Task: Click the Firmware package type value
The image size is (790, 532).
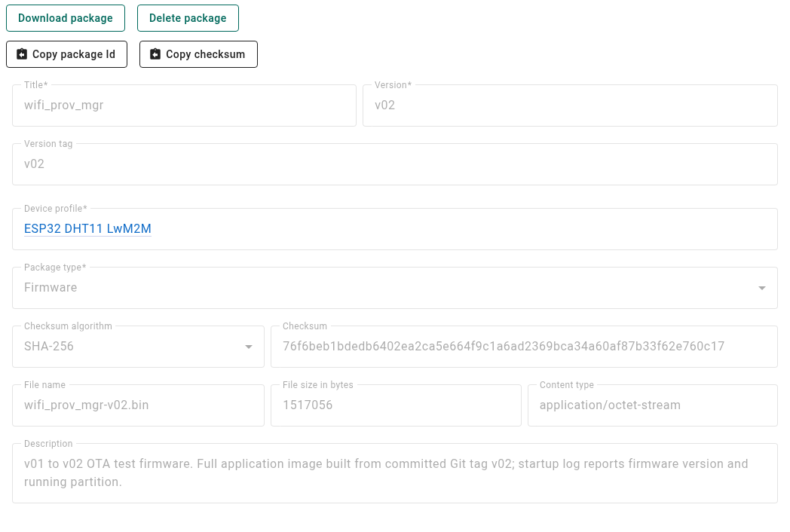Action: coord(51,288)
